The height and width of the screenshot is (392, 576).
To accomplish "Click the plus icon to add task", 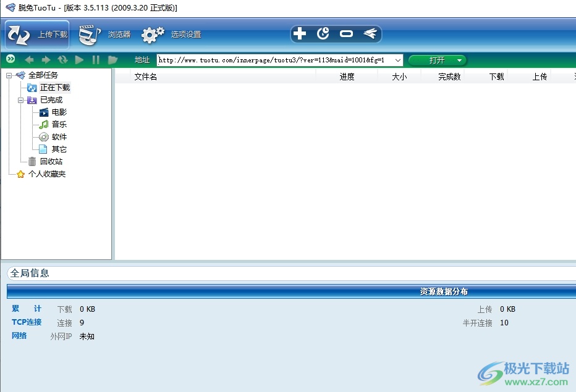I will click(300, 34).
